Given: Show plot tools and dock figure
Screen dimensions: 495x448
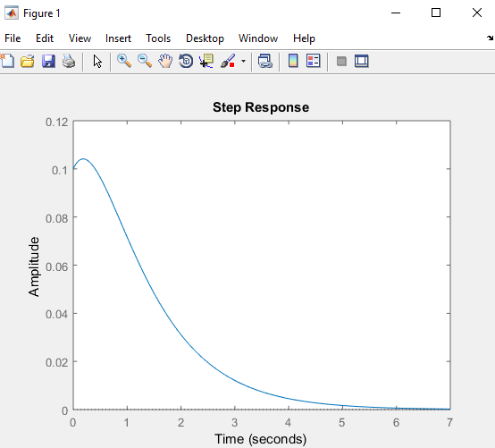Looking at the screenshot, I should tap(362, 61).
